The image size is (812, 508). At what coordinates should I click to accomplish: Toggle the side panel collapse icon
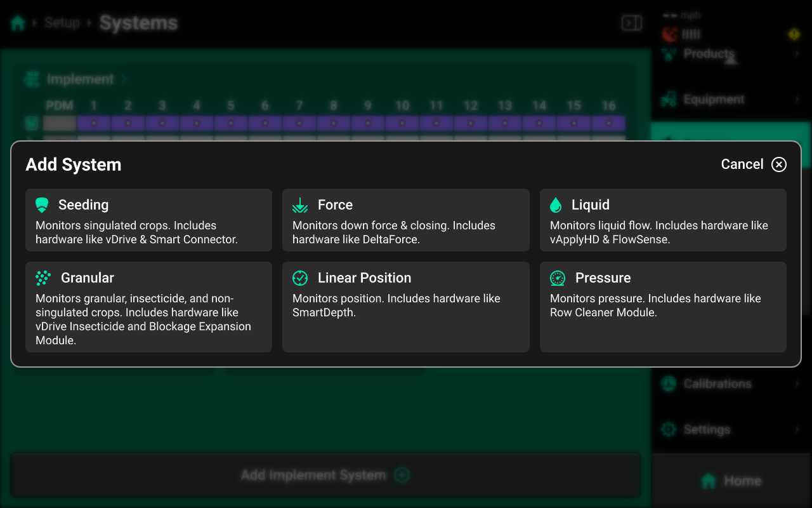(x=631, y=23)
